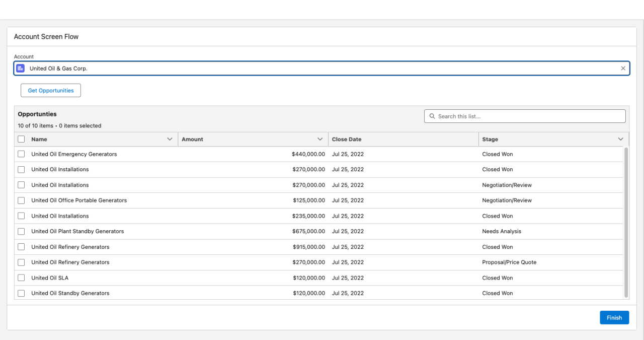The width and height of the screenshot is (644, 340).
Task: Select the United Oil Emergency Generators row checkbox
Action: [x=21, y=154]
